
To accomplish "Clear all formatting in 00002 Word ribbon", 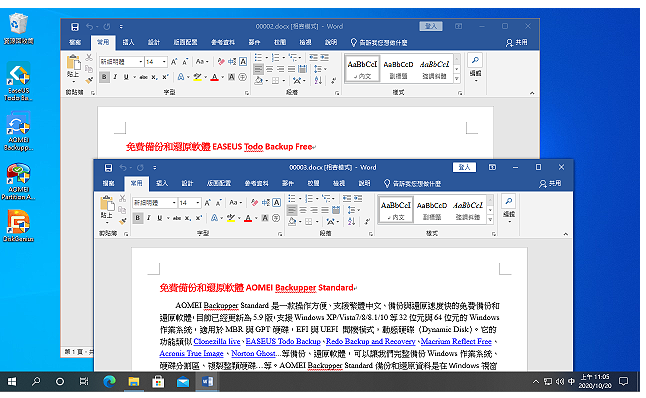I will 221,62.
